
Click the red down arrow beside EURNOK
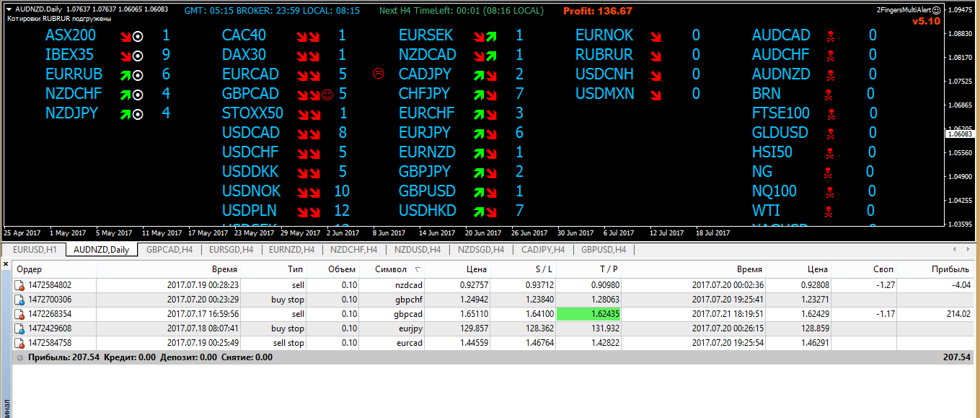pos(655,35)
